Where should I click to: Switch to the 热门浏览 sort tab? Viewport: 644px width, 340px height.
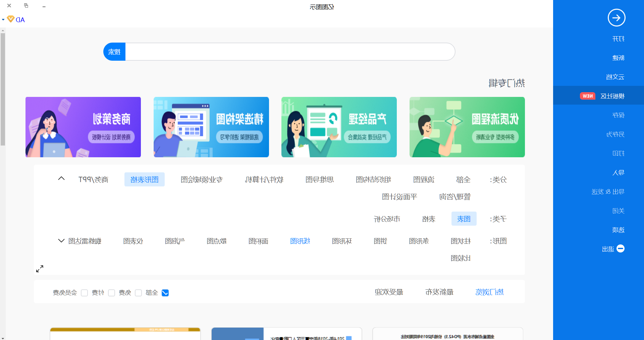(489, 292)
